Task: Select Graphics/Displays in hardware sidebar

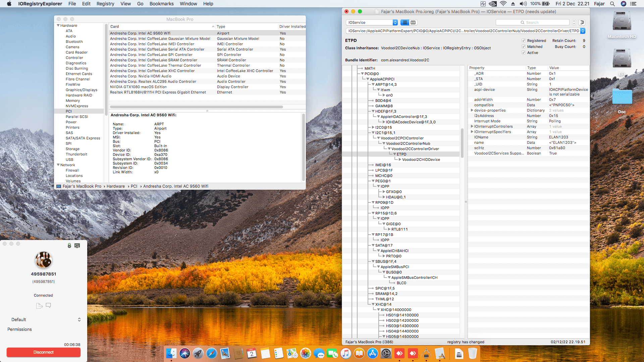Action: 81,90
